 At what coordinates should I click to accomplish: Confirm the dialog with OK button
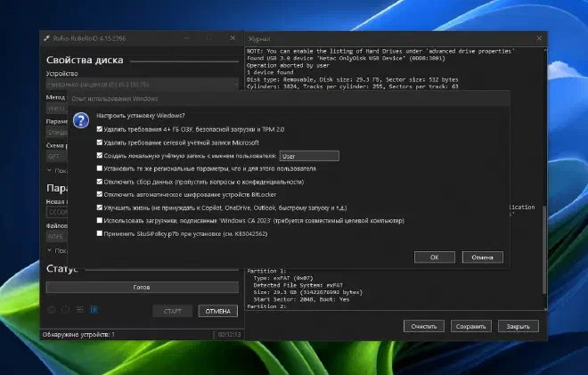pos(434,257)
